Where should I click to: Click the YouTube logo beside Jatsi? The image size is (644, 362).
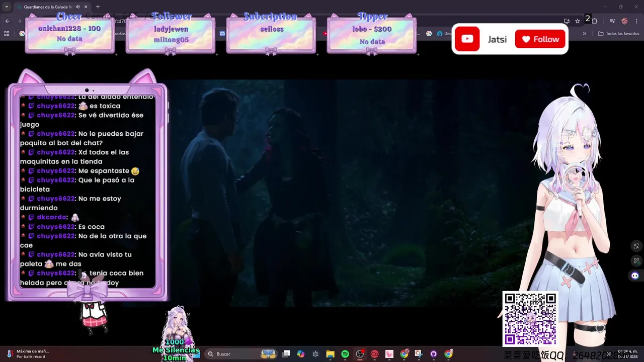click(x=467, y=39)
